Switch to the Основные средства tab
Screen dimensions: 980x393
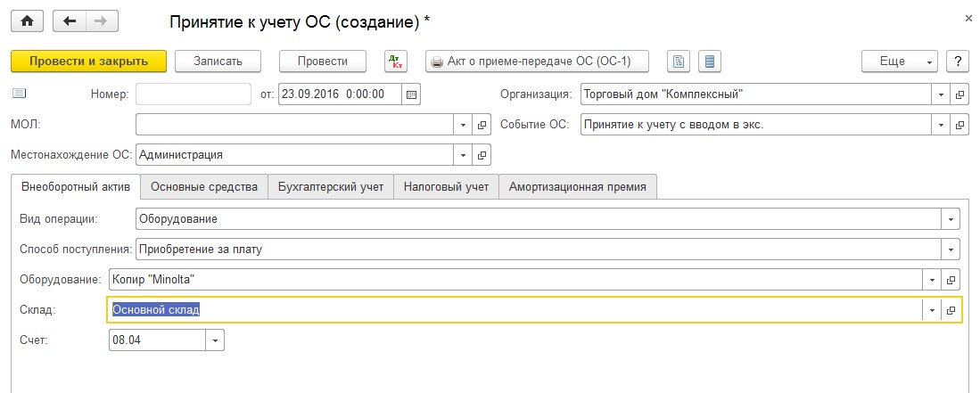204,186
